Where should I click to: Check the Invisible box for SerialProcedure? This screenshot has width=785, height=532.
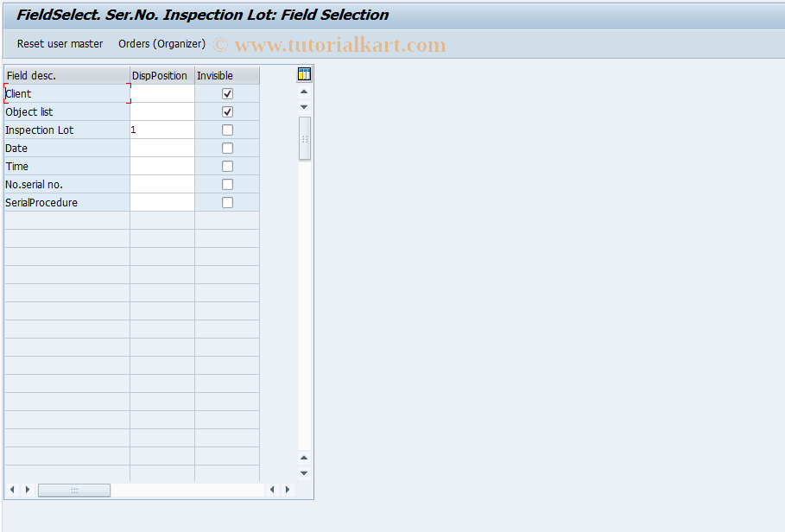(227, 202)
